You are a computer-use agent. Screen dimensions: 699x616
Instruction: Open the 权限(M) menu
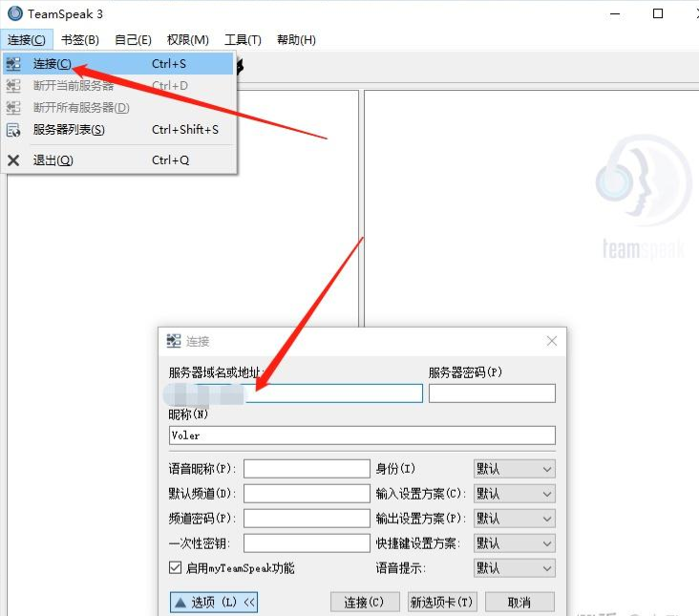click(188, 40)
